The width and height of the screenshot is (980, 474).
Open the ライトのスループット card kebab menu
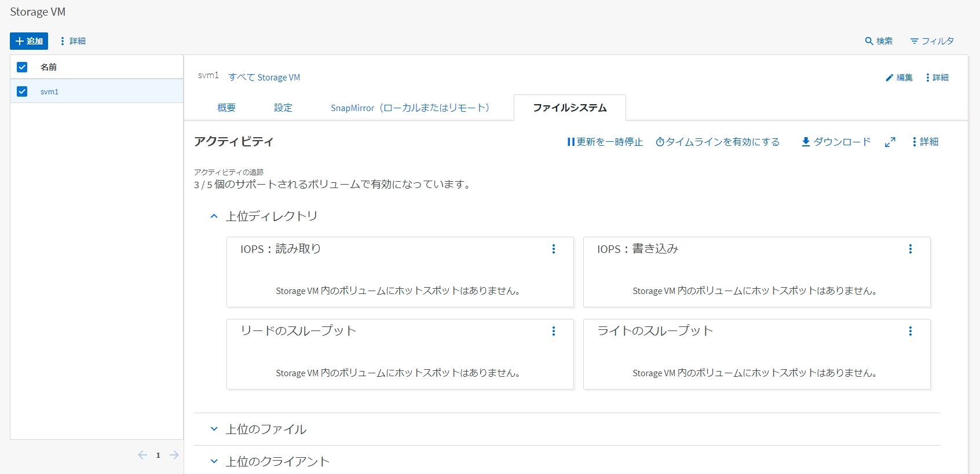point(910,331)
